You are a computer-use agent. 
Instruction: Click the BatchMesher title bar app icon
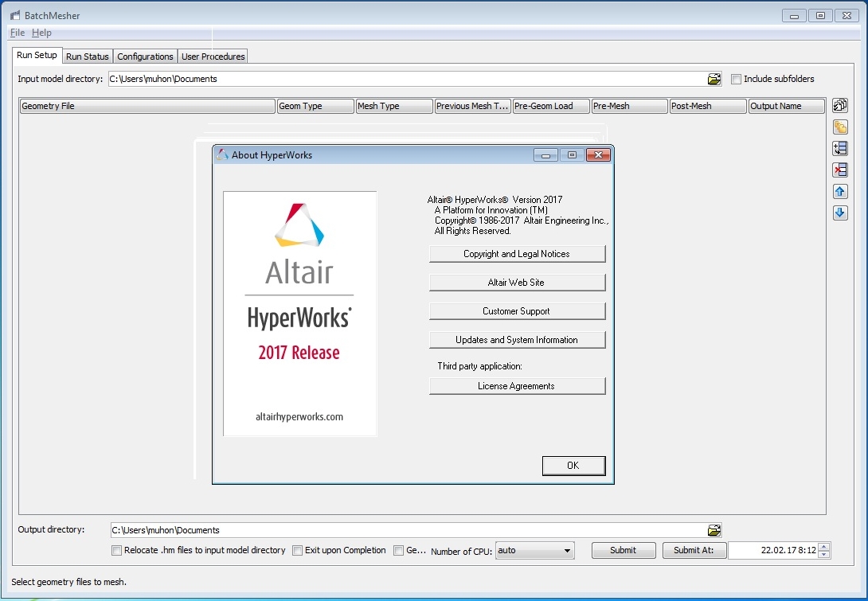pos(15,15)
